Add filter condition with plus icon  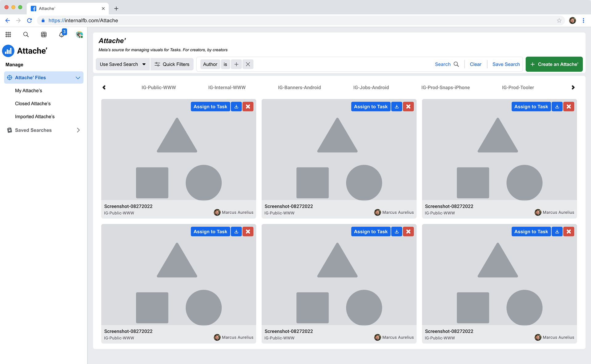coord(236,64)
